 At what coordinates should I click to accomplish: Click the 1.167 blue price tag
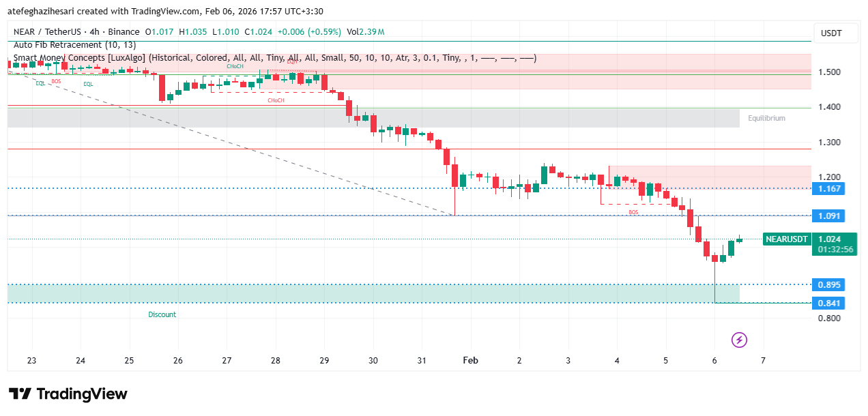830,189
